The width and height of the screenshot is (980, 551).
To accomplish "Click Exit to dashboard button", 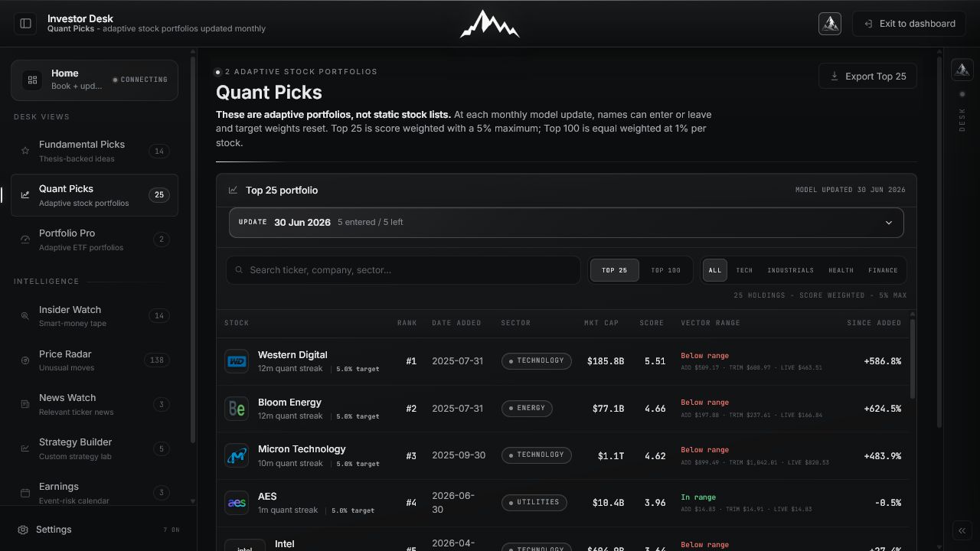I will [910, 24].
